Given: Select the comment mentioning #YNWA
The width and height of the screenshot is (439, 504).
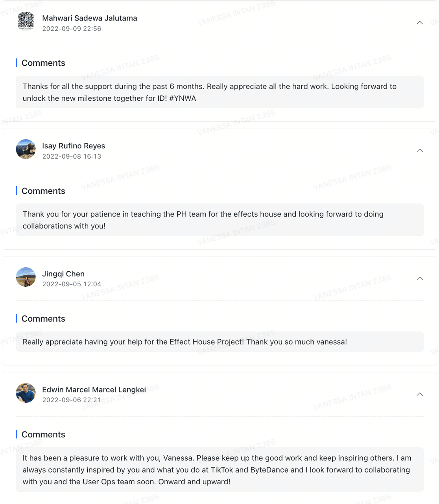Looking at the screenshot, I should 220,92.
